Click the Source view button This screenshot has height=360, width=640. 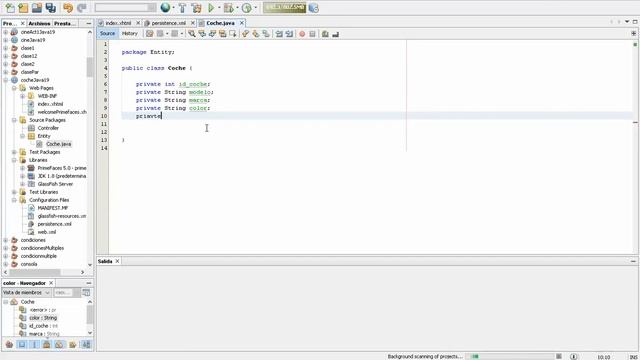click(x=107, y=33)
